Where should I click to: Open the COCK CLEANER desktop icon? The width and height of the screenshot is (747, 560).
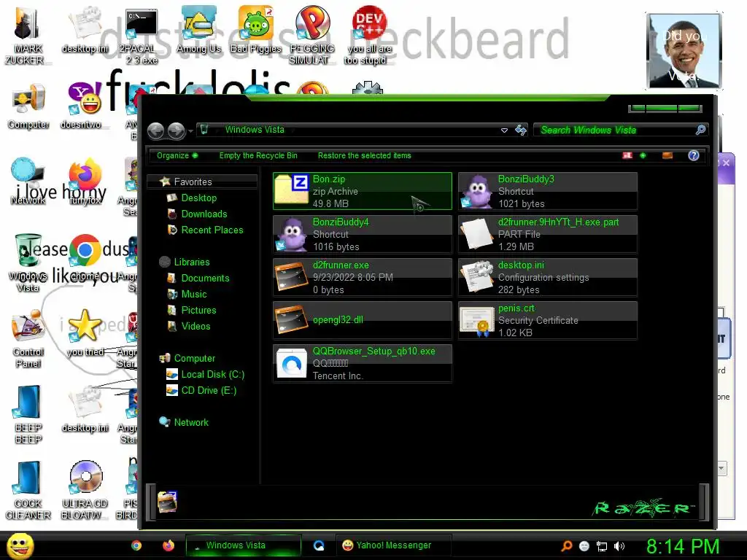(28, 491)
